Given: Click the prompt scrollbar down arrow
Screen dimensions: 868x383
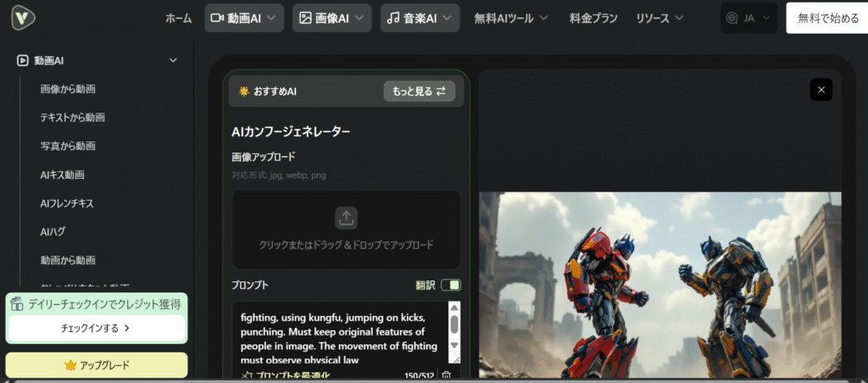Looking at the screenshot, I should tap(454, 345).
